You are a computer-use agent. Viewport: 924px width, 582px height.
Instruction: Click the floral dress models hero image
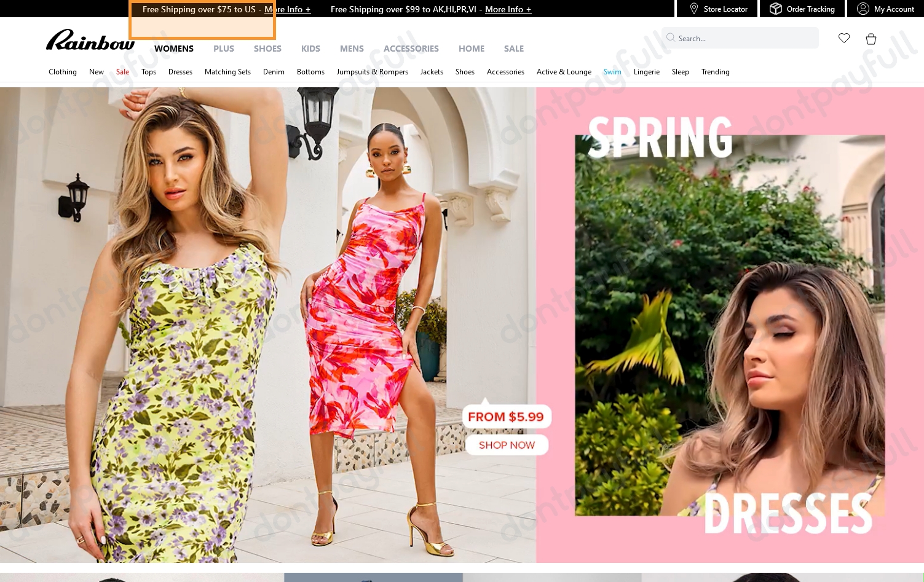tap(268, 325)
